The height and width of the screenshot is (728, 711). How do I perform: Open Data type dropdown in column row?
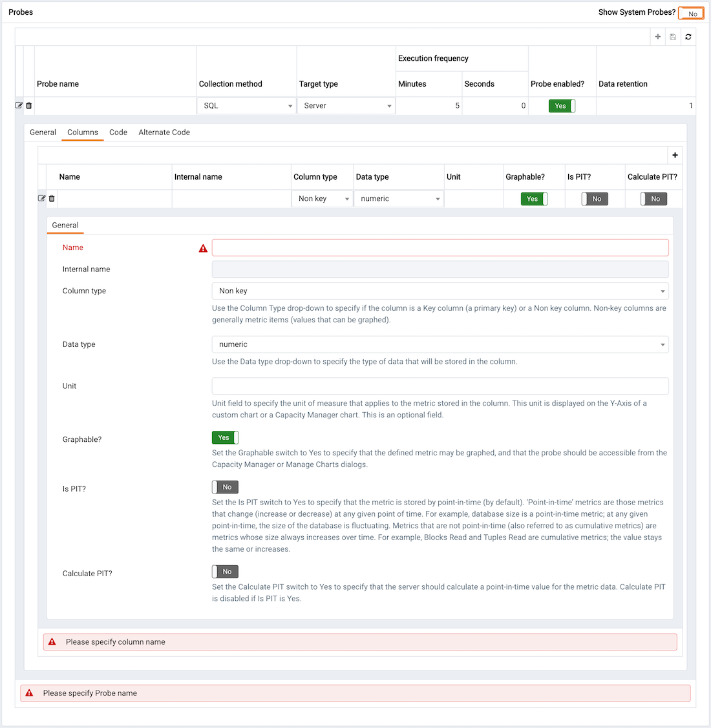[399, 199]
